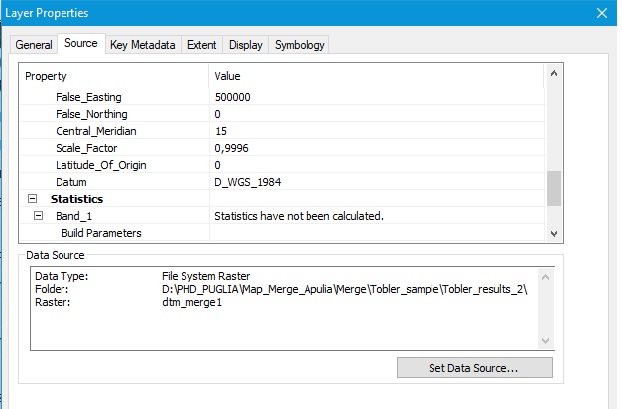Select the Display tab

pyautogui.click(x=245, y=45)
